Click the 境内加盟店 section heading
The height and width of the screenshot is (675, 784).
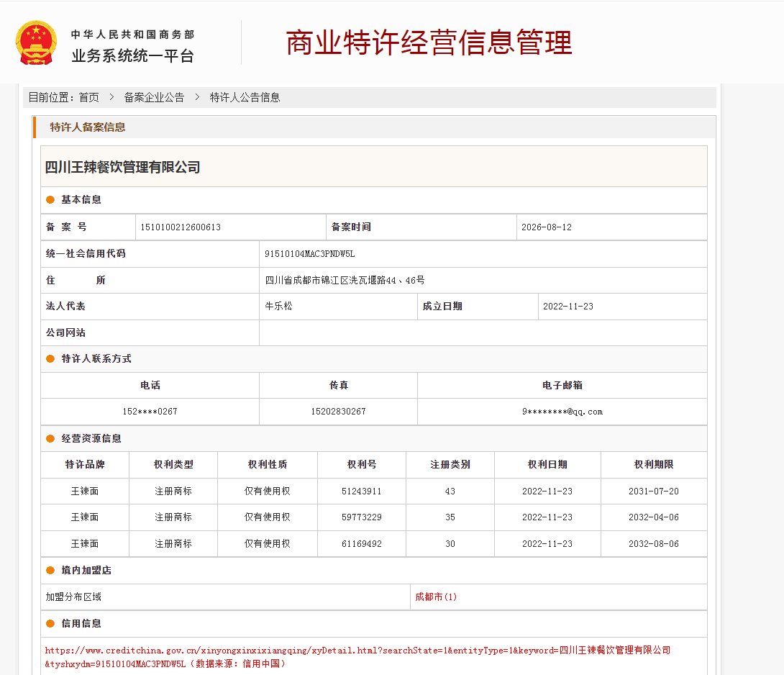pos(86,571)
